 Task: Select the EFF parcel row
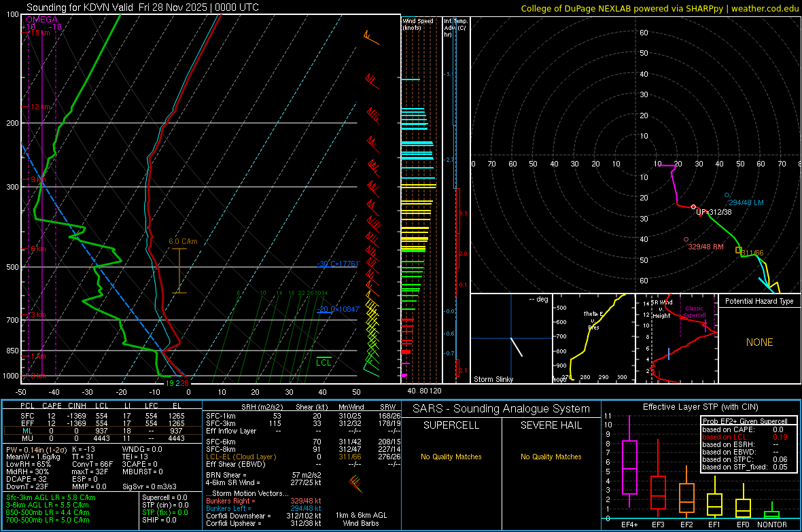click(x=103, y=423)
